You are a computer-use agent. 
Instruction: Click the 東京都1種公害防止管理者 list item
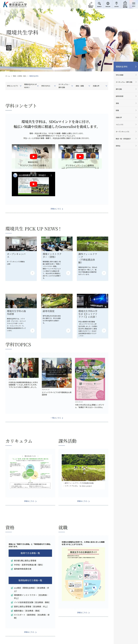[25, 560]
